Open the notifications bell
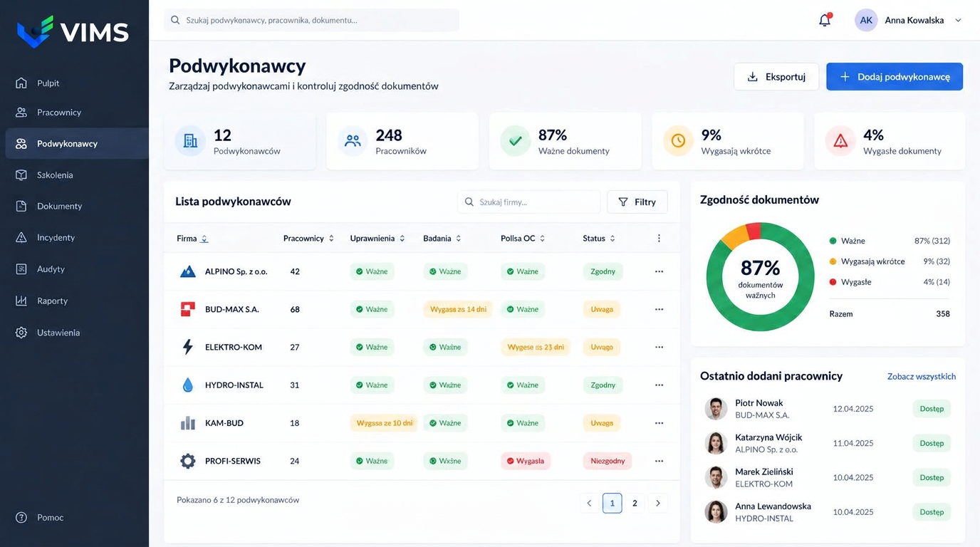The height and width of the screenshot is (547, 980). pyautogui.click(x=825, y=20)
